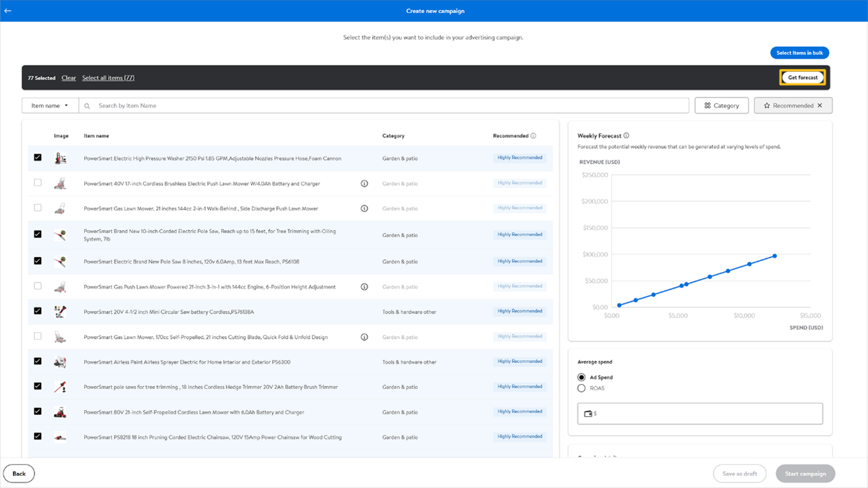Remove Recommended filter with the X icon
The width and height of the screenshot is (868, 488).
(x=820, y=106)
